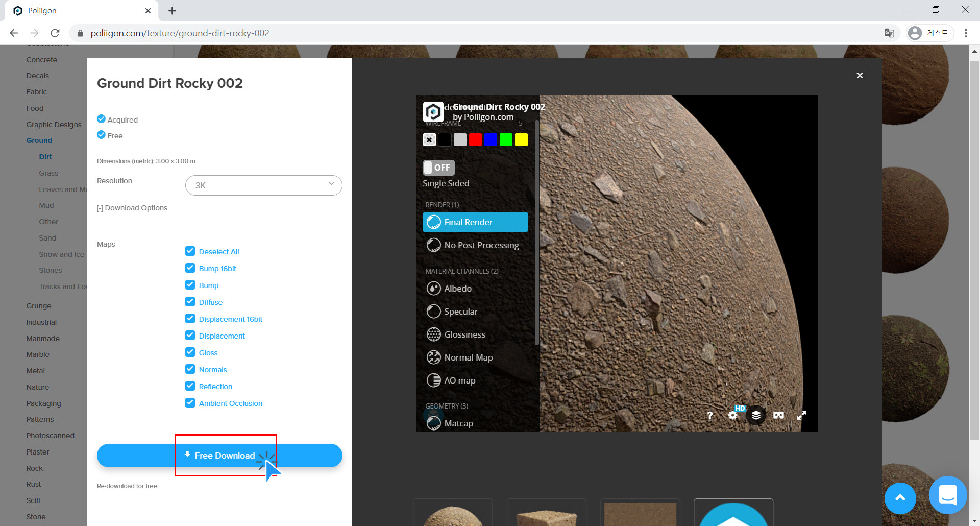Collapse the Download Options section

tap(132, 208)
